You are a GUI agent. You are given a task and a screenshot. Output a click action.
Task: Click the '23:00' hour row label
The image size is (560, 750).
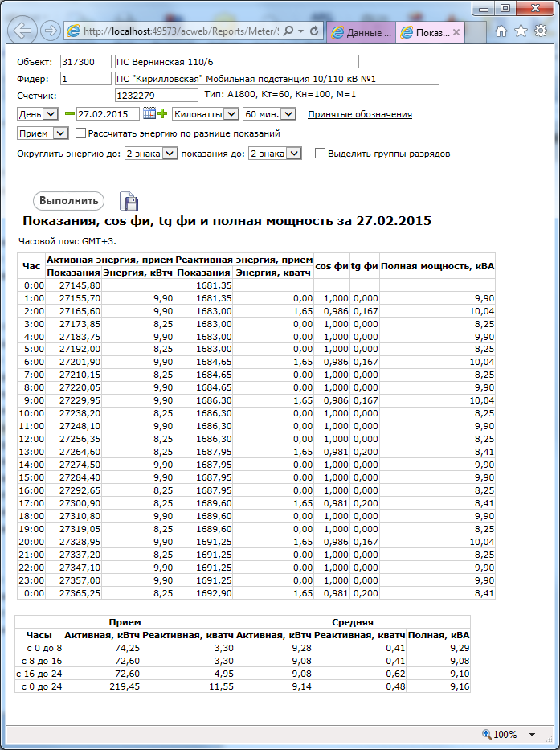tap(31, 580)
